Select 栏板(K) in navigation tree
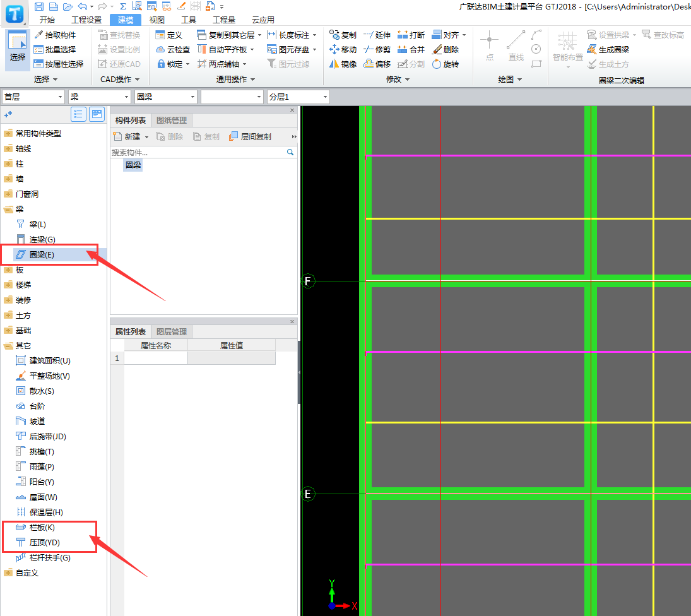The image size is (691, 616). pyautogui.click(x=42, y=528)
